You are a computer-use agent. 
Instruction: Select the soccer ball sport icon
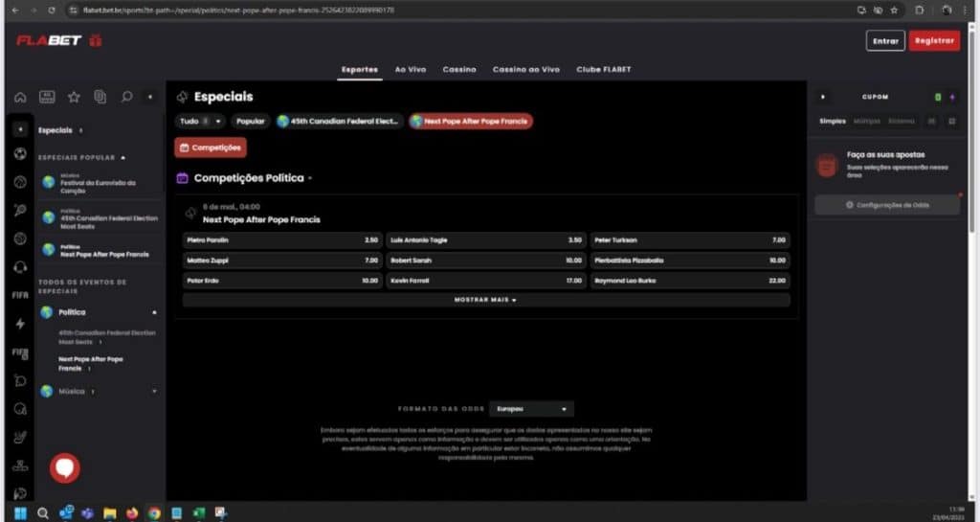(20, 154)
